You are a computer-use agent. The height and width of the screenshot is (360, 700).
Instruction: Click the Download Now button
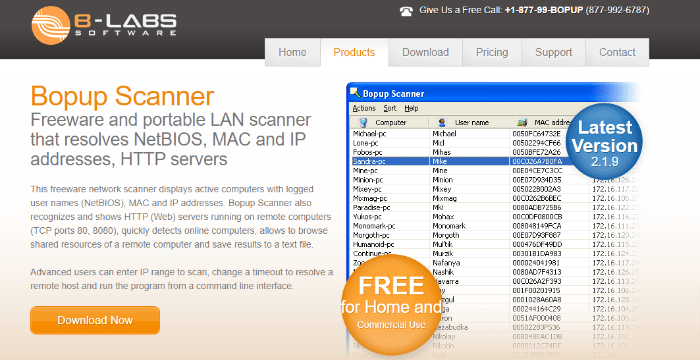point(95,320)
